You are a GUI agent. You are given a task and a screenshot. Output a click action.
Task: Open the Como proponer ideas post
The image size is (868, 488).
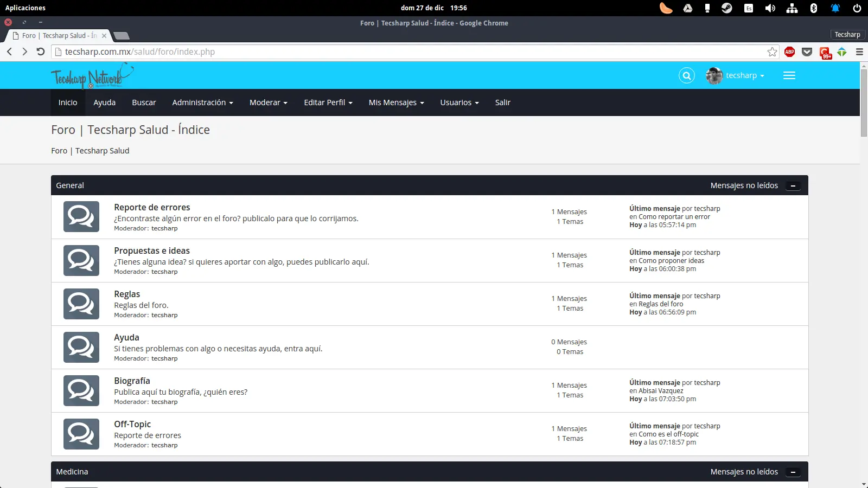click(x=671, y=261)
